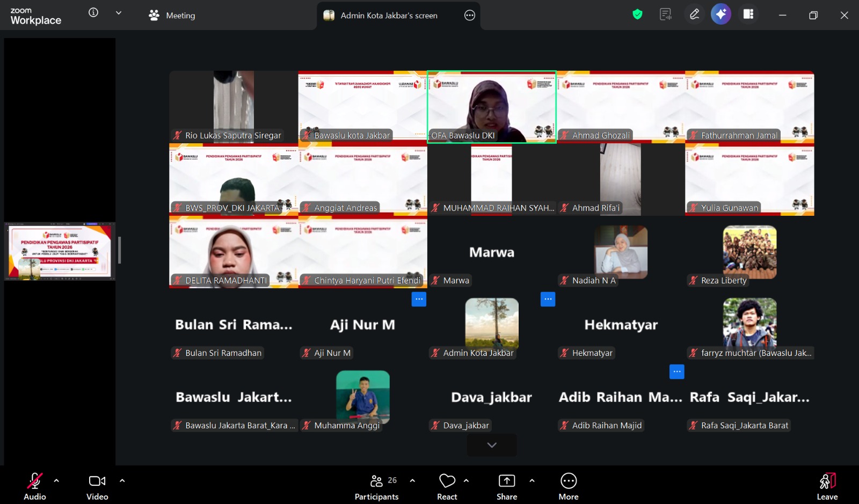The image size is (859, 504).
Task: Open the notes icon in header
Action: coord(666,14)
